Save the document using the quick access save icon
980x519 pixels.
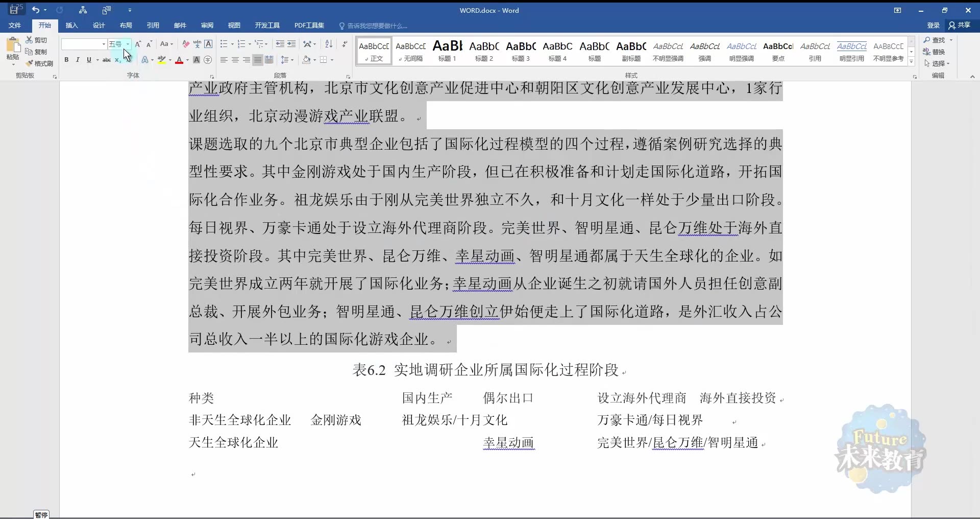(x=14, y=10)
